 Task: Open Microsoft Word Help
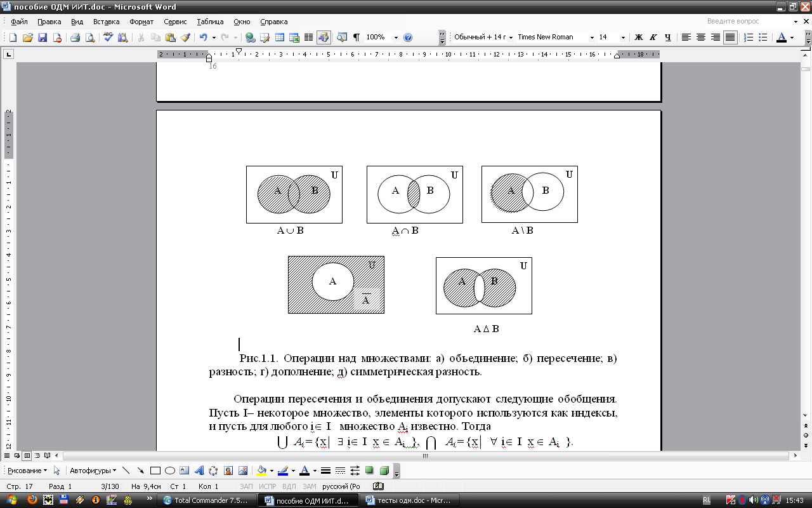click(x=408, y=37)
